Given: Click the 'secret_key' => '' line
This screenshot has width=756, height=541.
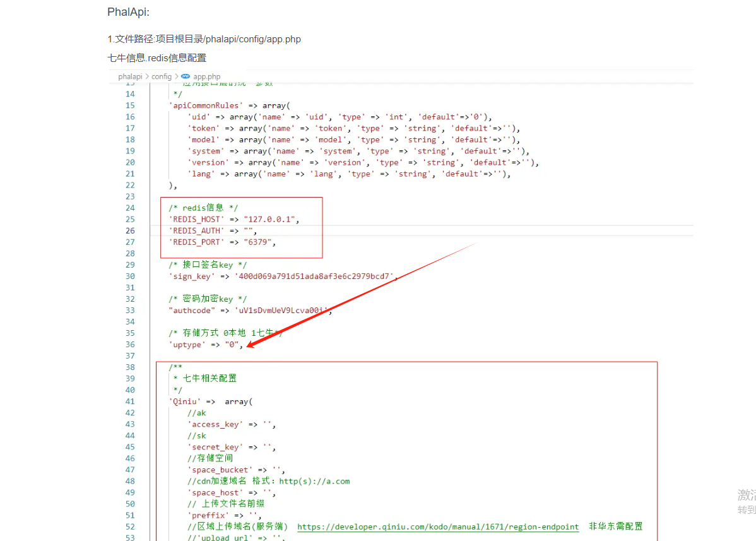Looking at the screenshot, I should pos(232,447).
